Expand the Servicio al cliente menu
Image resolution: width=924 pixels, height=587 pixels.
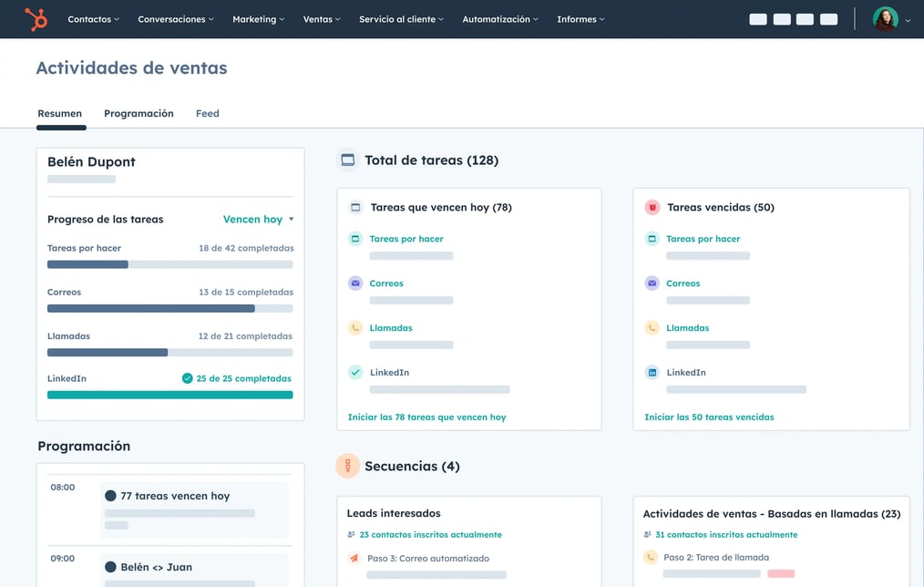click(x=401, y=19)
